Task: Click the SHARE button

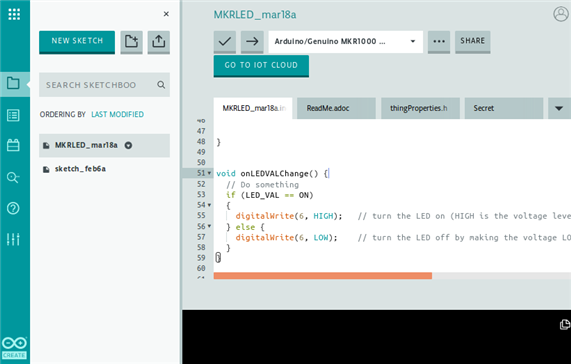Action: (472, 41)
